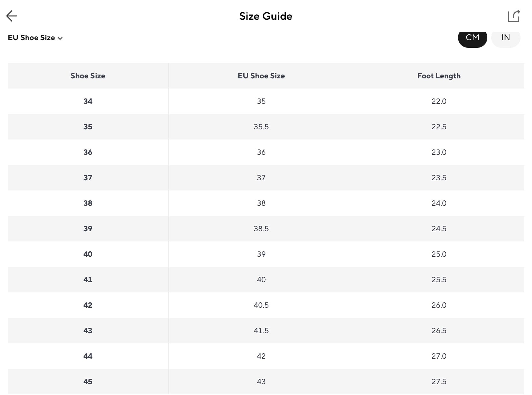Click foot length 24.0 cell

click(439, 203)
